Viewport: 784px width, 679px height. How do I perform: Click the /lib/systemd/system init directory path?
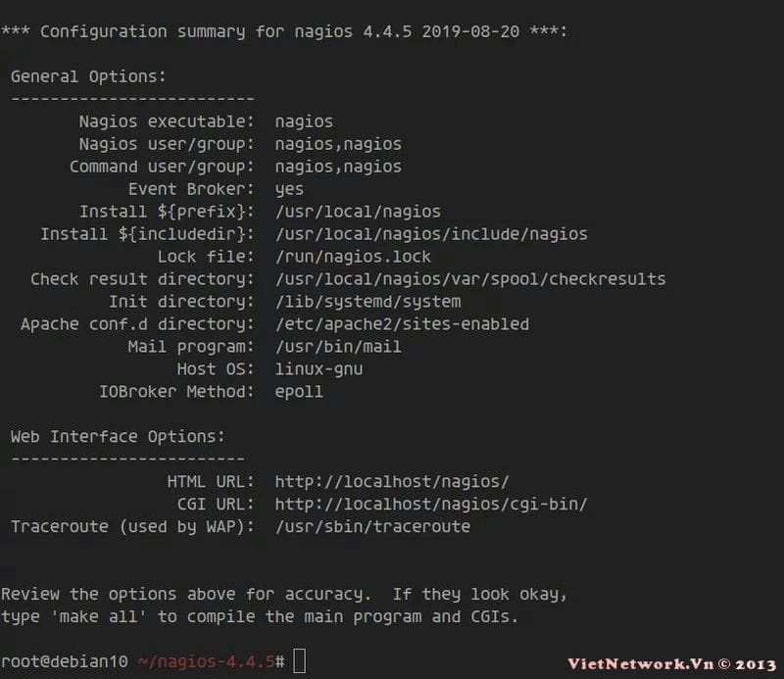(367, 302)
